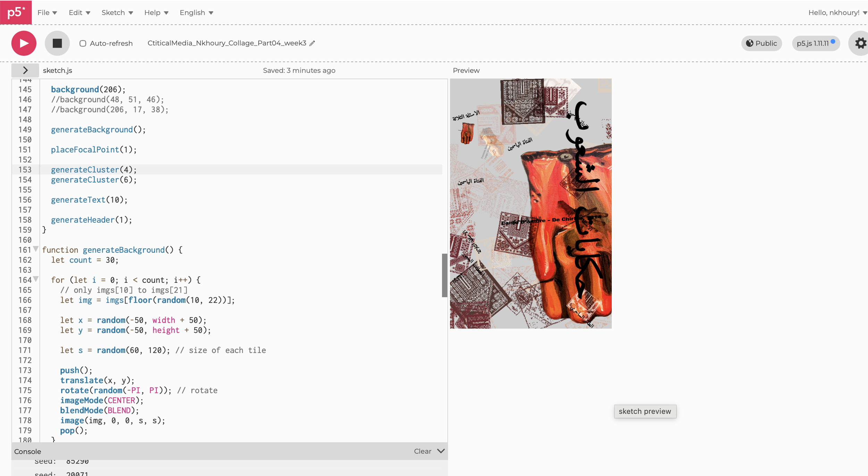Open the Hello, nkhoury! account dropdown
The image size is (868, 476).
(837, 13)
